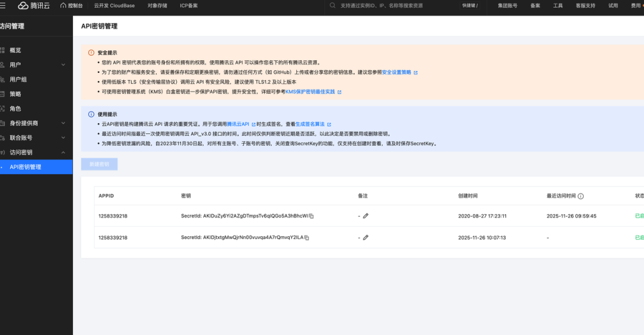Image resolution: width=644 pixels, height=335 pixels.
Task: Open 概览 in the sidebar
Action: coord(15,50)
